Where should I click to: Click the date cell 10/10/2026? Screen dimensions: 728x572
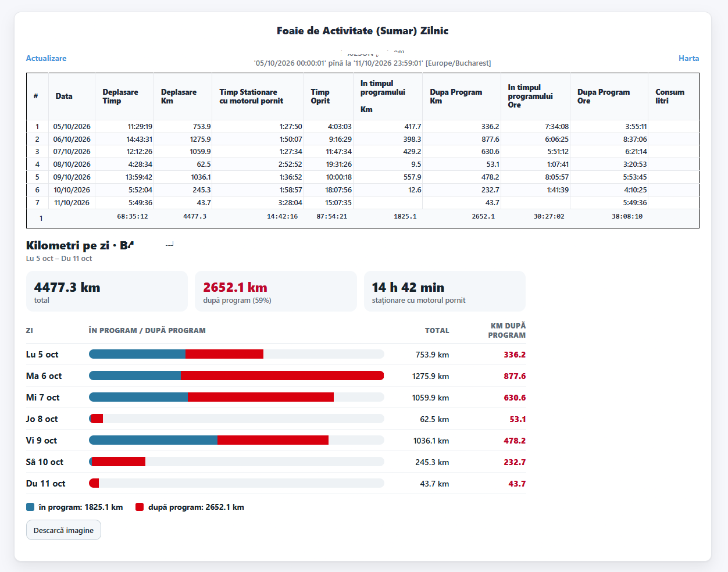point(72,190)
